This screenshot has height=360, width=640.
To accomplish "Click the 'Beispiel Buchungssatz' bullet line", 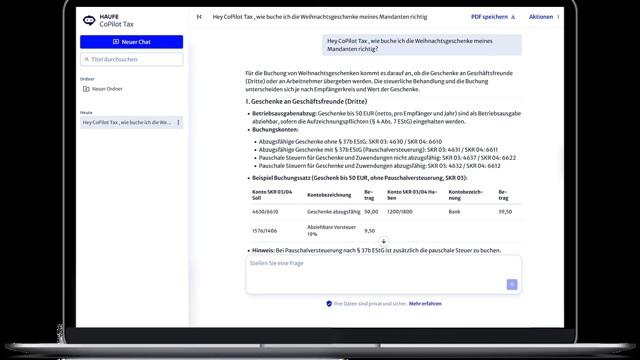I will (x=360, y=178).
